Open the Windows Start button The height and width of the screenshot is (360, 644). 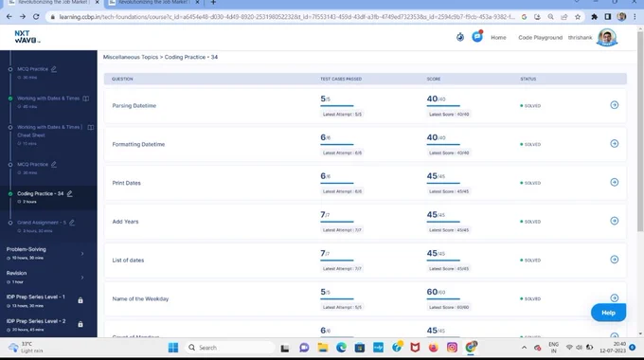(x=173, y=348)
